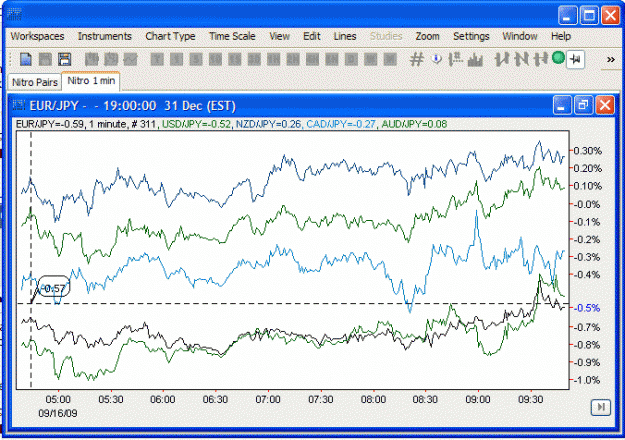Click the CAD/JPY=-0.27 legend entry

[x=341, y=124]
